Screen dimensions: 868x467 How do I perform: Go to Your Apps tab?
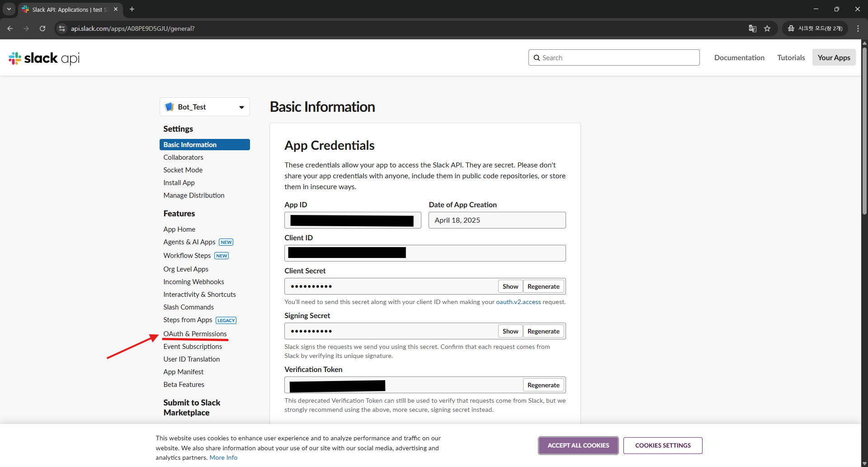coord(834,57)
